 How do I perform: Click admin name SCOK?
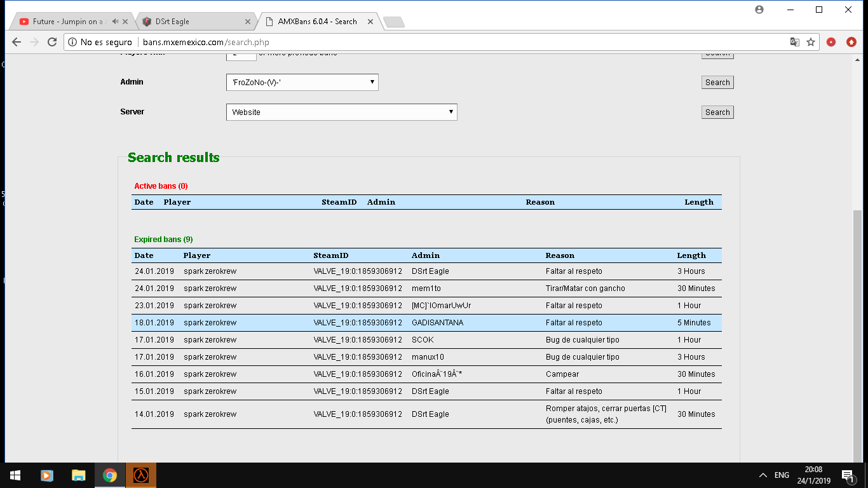pos(423,340)
